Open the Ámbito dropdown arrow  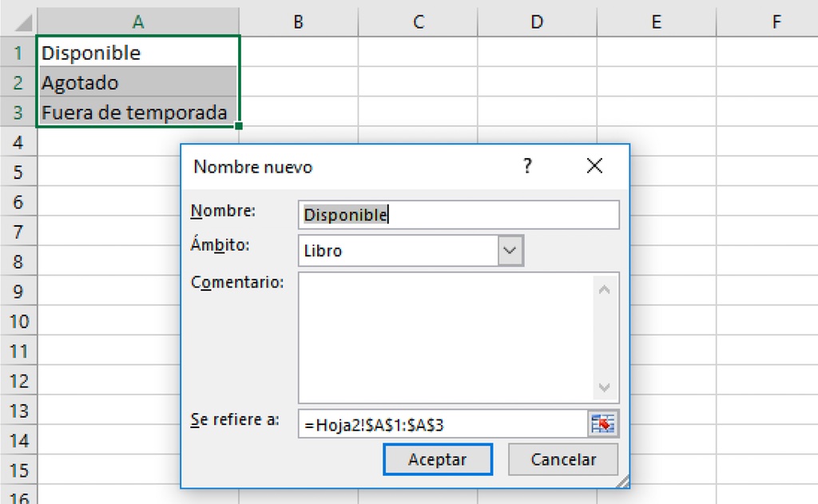[x=510, y=251]
